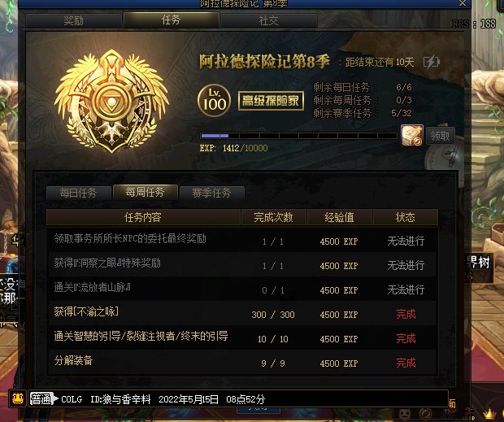Click the 普通 channel label in chat bar
The height and width of the screenshot is (422, 504).
click(x=41, y=399)
